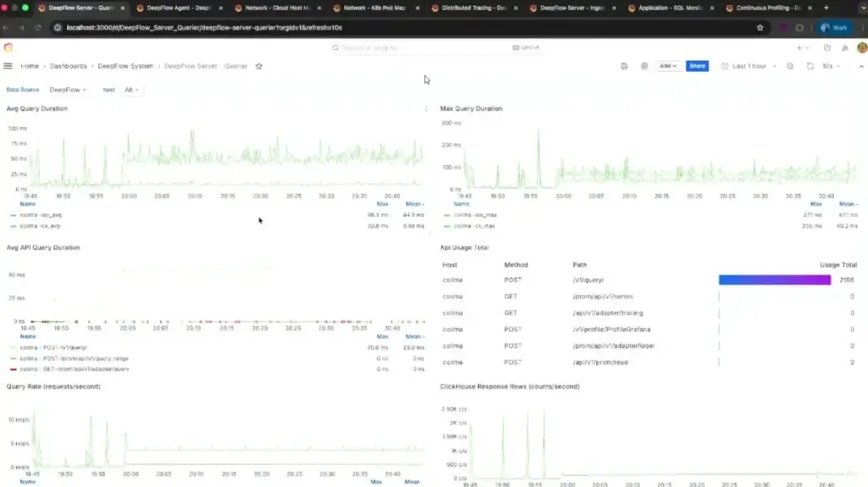
Task: Zoom out the time range
Action: coord(790,66)
